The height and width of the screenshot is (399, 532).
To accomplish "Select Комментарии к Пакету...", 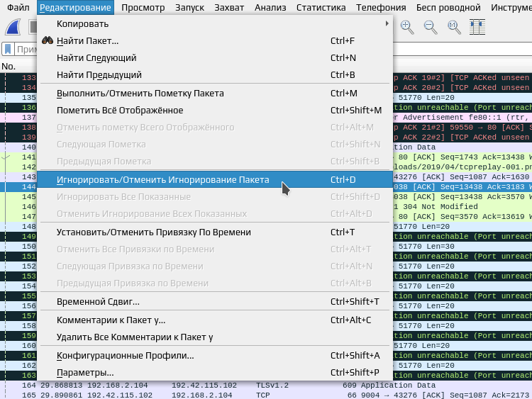I will pos(215,320).
